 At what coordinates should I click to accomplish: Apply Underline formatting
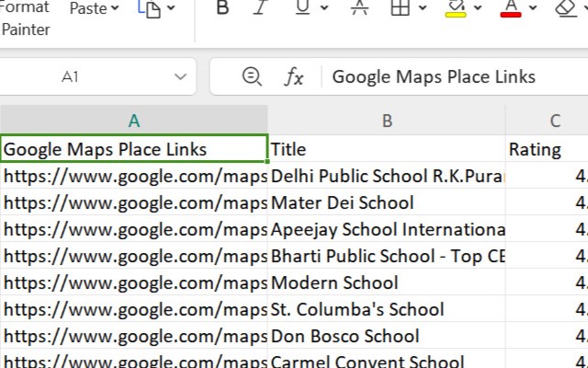[302, 7]
